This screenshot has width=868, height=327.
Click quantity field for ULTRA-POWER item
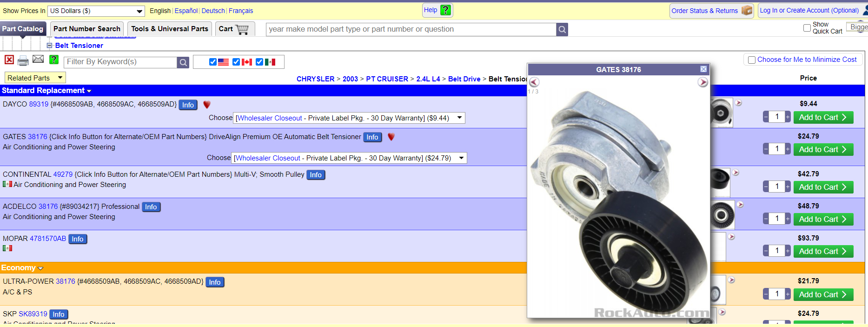[777, 294]
